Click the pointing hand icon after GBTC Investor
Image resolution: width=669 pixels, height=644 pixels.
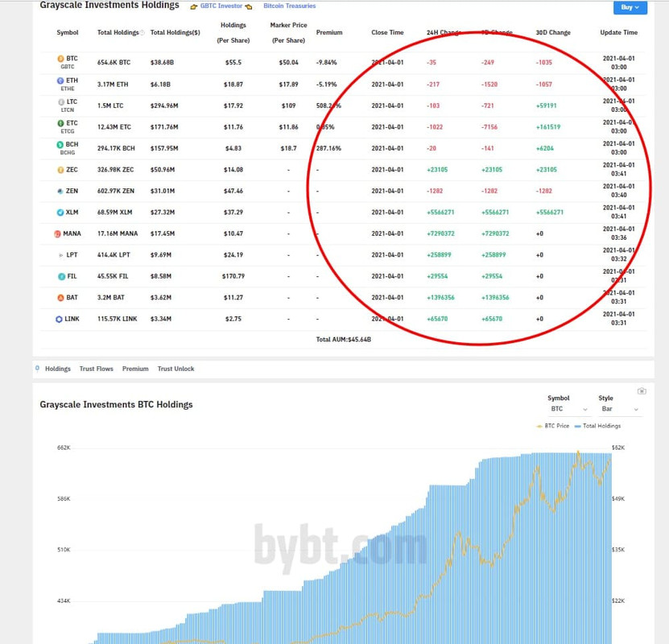(248, 6)
